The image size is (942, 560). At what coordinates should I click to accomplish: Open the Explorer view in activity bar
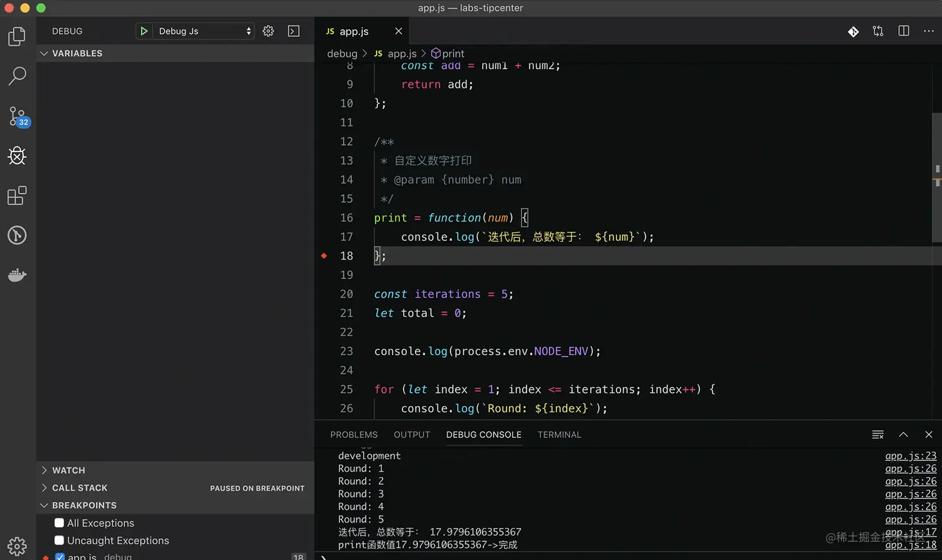[x=17, y=37]
